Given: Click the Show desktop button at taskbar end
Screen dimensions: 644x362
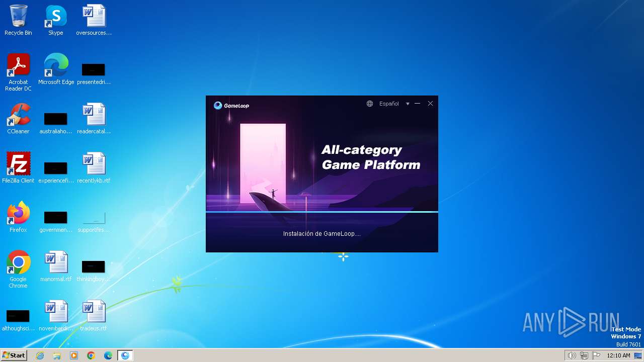Looking at the screenshot, I should (639, 355).
